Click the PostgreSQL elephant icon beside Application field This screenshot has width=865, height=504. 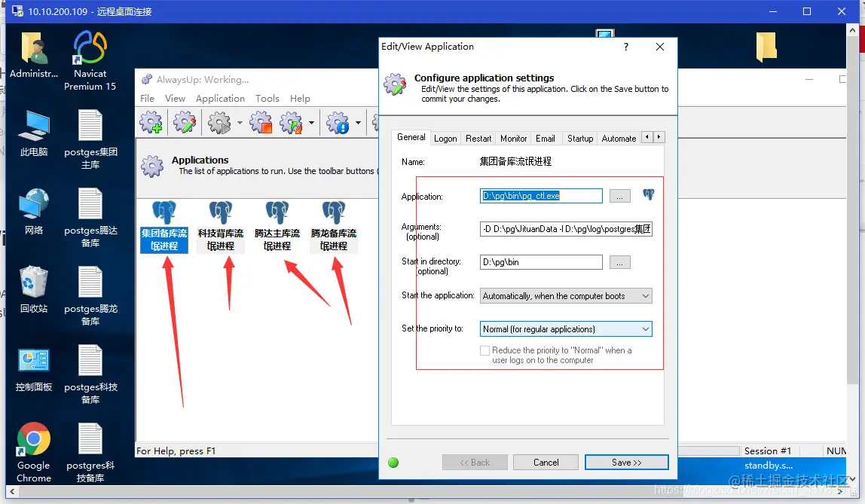[649, 194]
